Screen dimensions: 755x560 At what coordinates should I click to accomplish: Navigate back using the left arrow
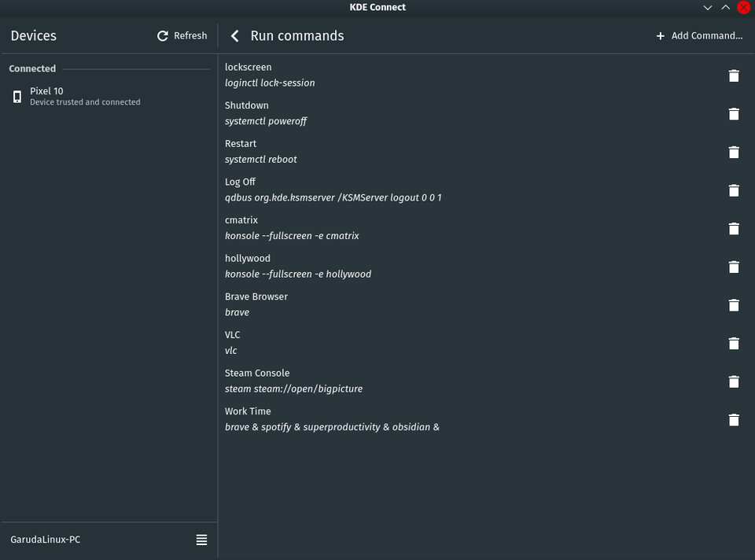[x=234, y=35]
